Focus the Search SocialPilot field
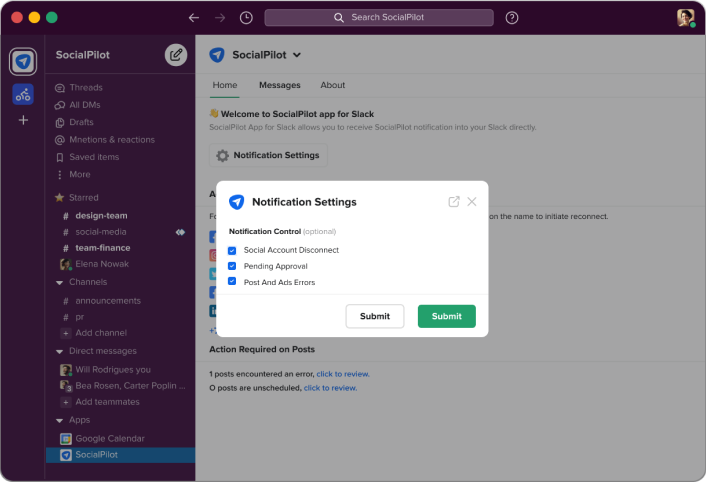Viewport: 706px width, 482px height. [379, 18]
